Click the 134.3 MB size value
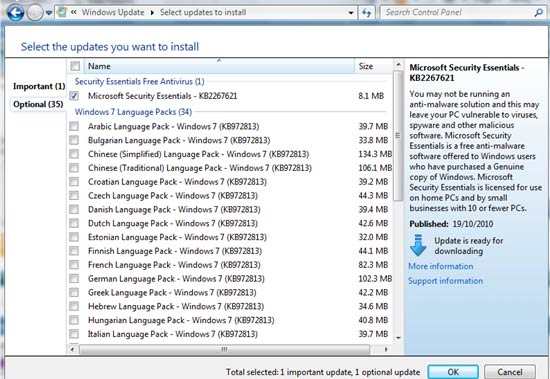The width and height of the screenshot is (550, 379). (x=375, y=154)
